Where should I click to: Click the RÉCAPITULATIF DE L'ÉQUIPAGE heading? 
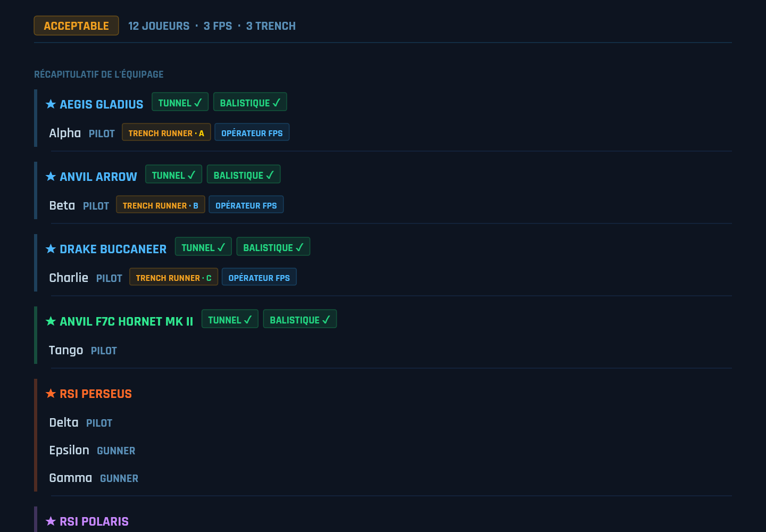pyautogui.click(x=99, y=74)
